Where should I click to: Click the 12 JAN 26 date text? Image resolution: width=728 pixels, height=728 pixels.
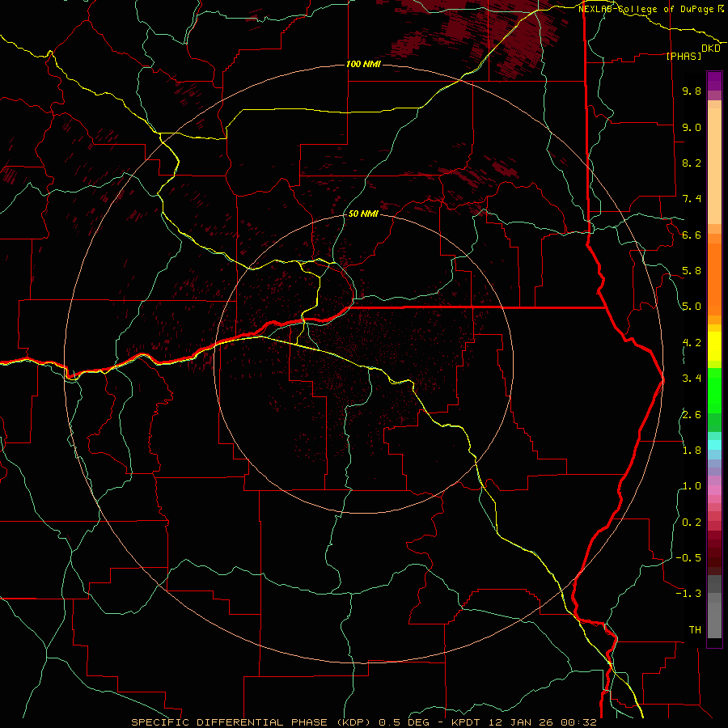tap(520, 722)
